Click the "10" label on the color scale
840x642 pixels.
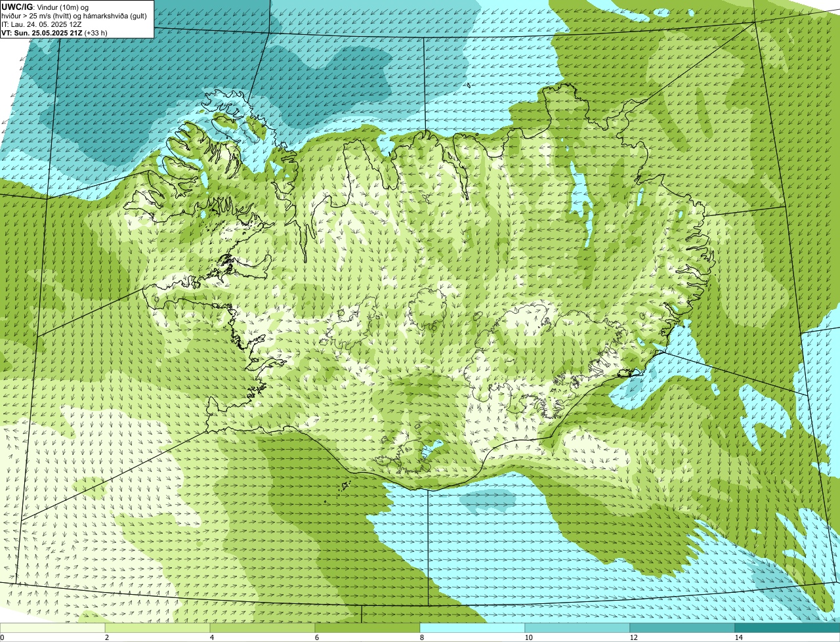(528, 637)
